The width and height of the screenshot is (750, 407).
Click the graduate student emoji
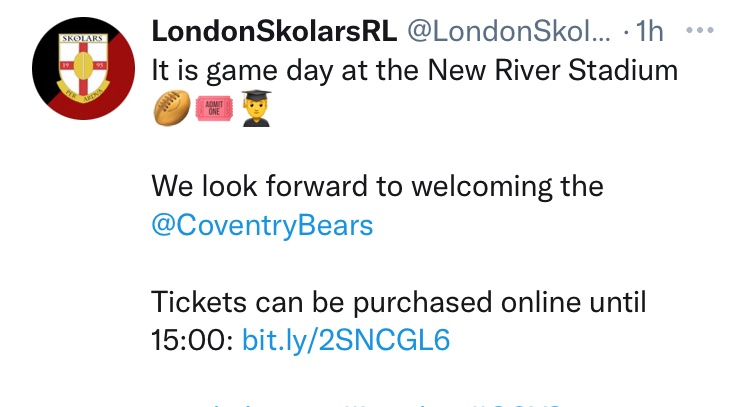click(256, 108)
